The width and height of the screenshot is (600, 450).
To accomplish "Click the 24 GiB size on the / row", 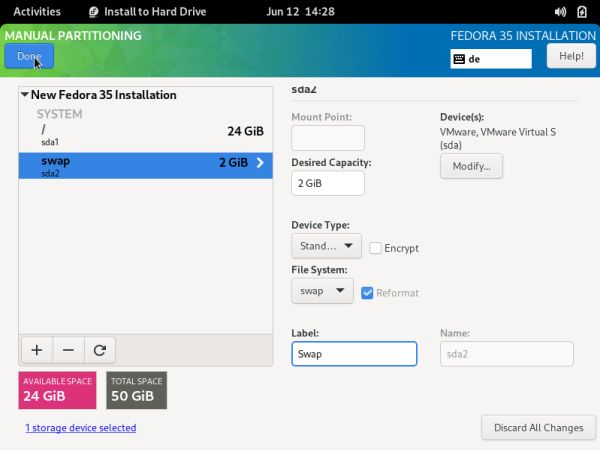I will [x=245, y=131].
